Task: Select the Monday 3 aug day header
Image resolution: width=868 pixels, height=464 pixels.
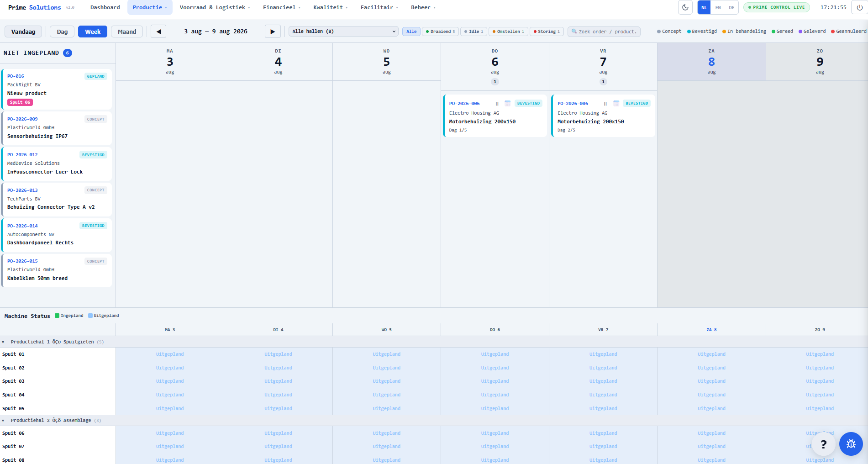Action: click(x=170, y=62)
